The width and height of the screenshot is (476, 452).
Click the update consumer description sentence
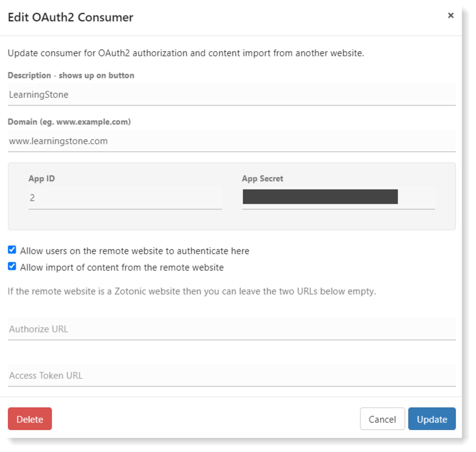186,53
